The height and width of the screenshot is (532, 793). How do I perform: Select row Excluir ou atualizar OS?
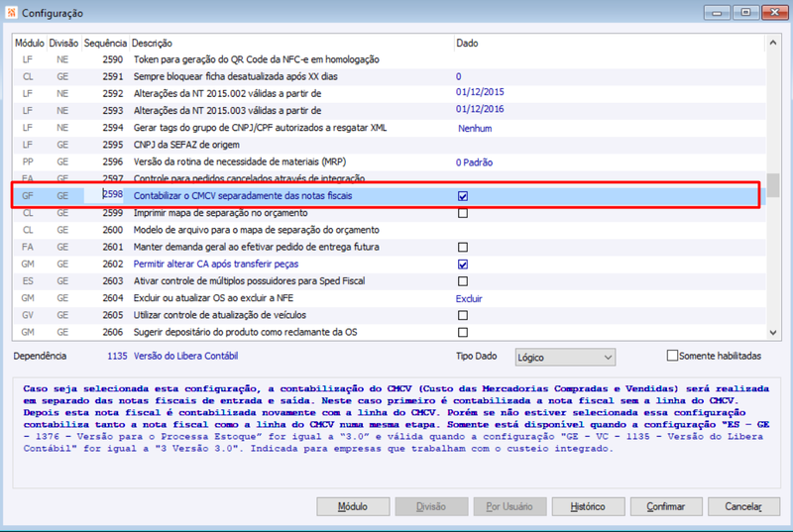tap(389, 298)
